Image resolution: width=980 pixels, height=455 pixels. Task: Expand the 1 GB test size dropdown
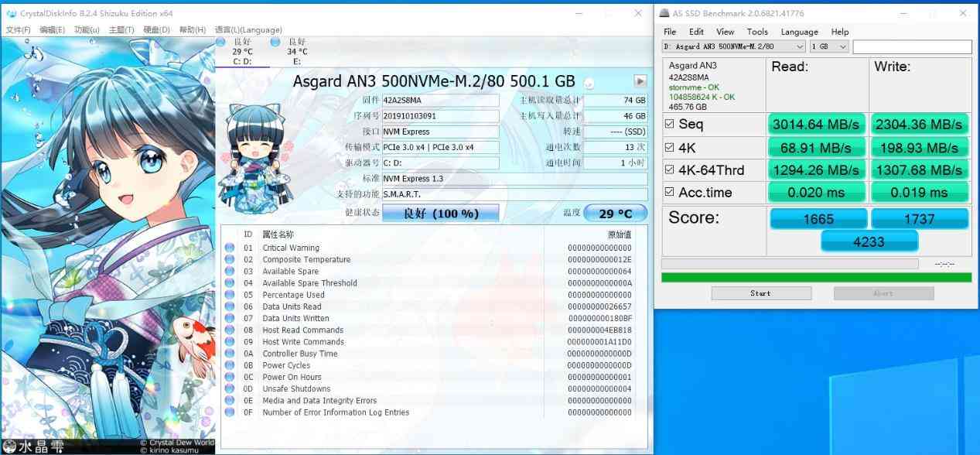pos(842,46)
